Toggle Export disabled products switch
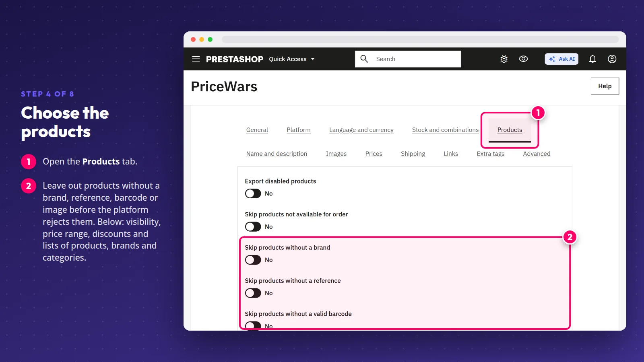 pyautogui.click(x=253, y=193)
